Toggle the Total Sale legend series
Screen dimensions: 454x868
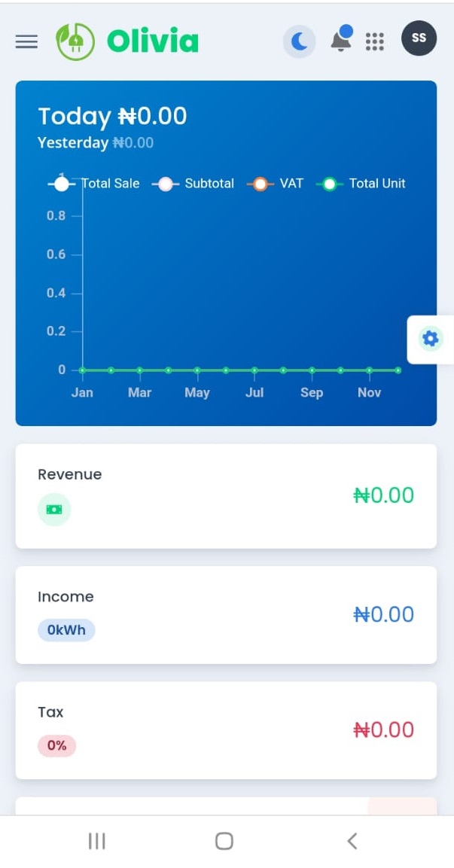(93, 184)
